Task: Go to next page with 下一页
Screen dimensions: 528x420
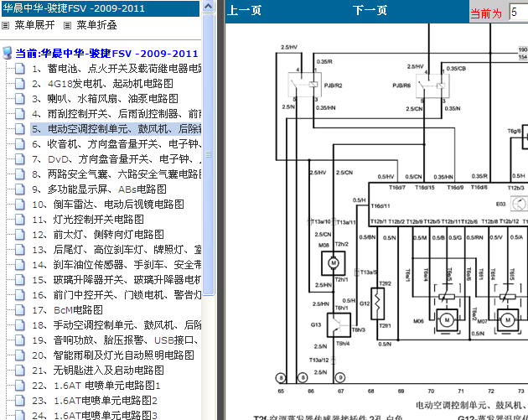Action: pyautogui.click(x=370, y=10)
